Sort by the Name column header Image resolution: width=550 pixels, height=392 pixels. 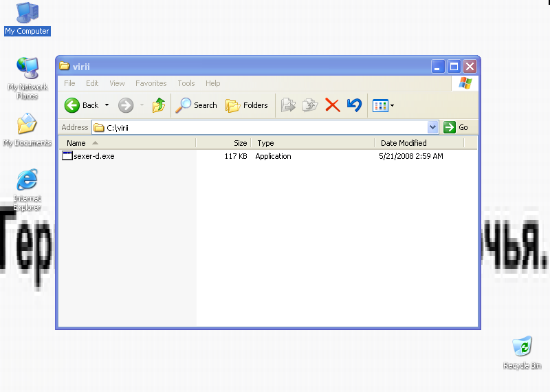point(127,143)
